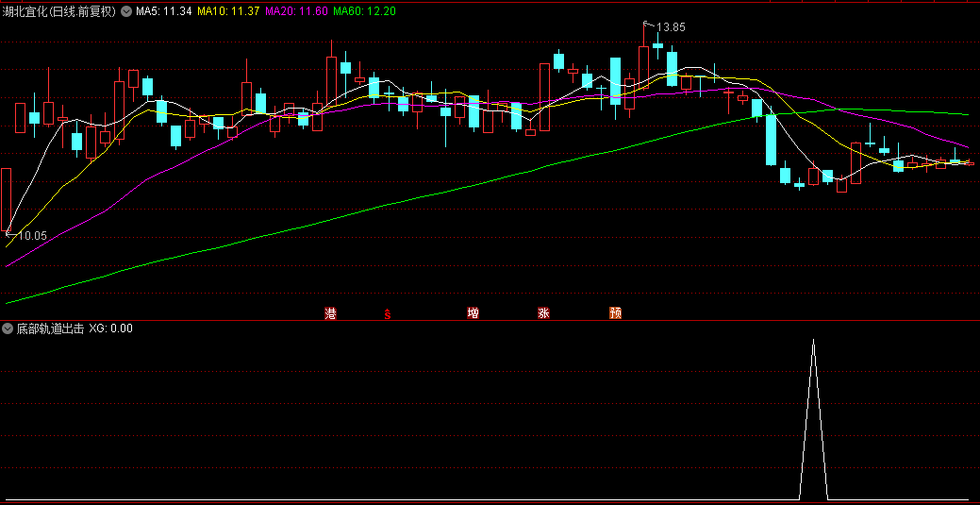Image resolution: width=980 pixels, height=505 pixels.
Task: Click the 增 event marker icon
Action: point(473,312)
